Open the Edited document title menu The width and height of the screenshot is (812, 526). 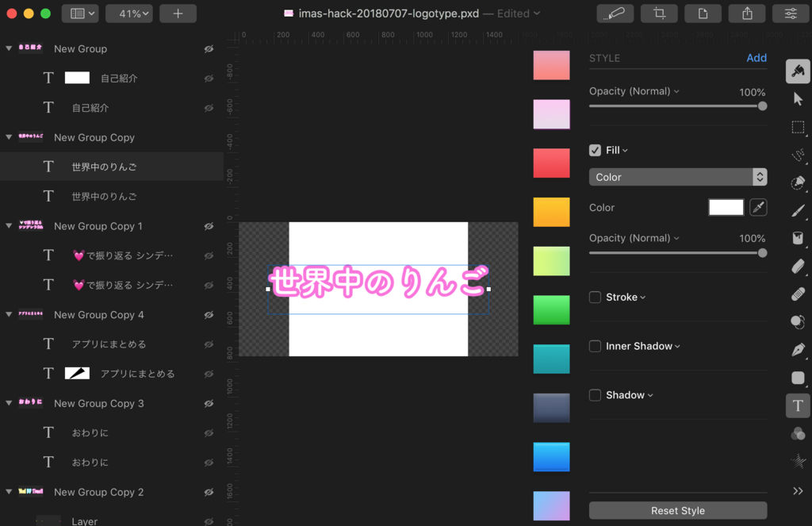[519, 13]
